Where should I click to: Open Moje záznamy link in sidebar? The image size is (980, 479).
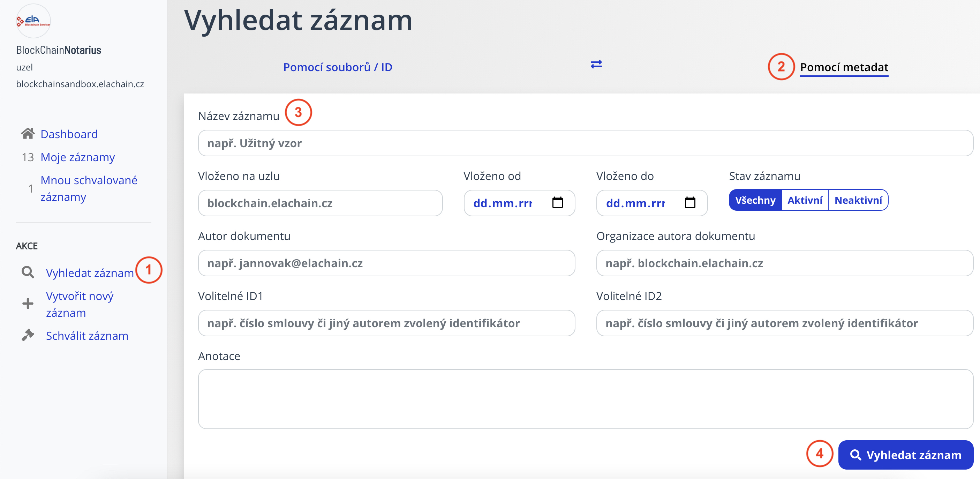click(78, 157)
